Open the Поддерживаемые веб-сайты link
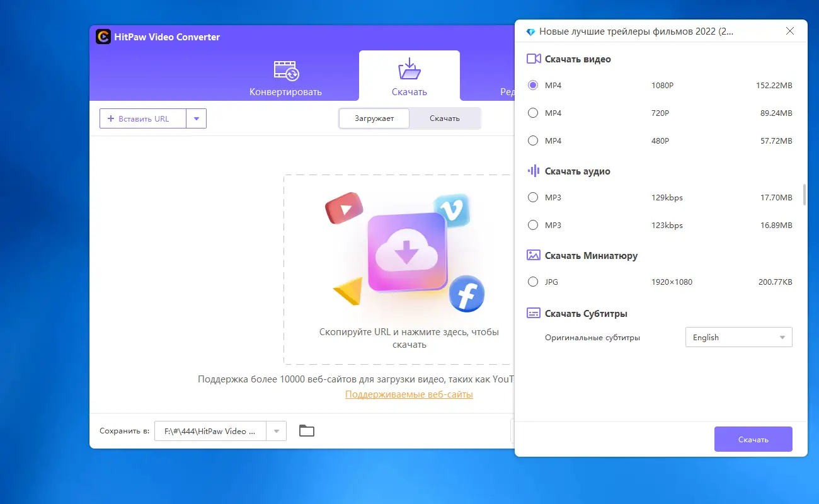Image resolution: width=819 pixels, height=504 pixels. pos(409,394)
